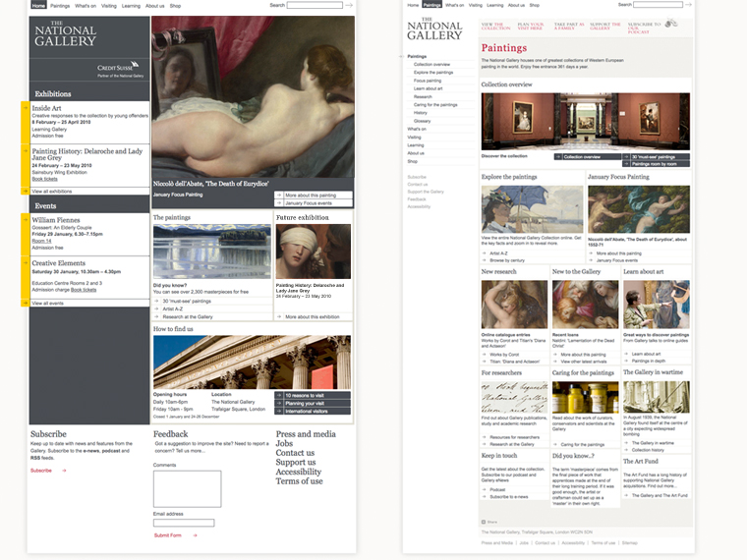Viewport: 747px width, 560px height.
Task: Open the Press and media footer link
Action: pyautogui.click(x=306, y=434)
